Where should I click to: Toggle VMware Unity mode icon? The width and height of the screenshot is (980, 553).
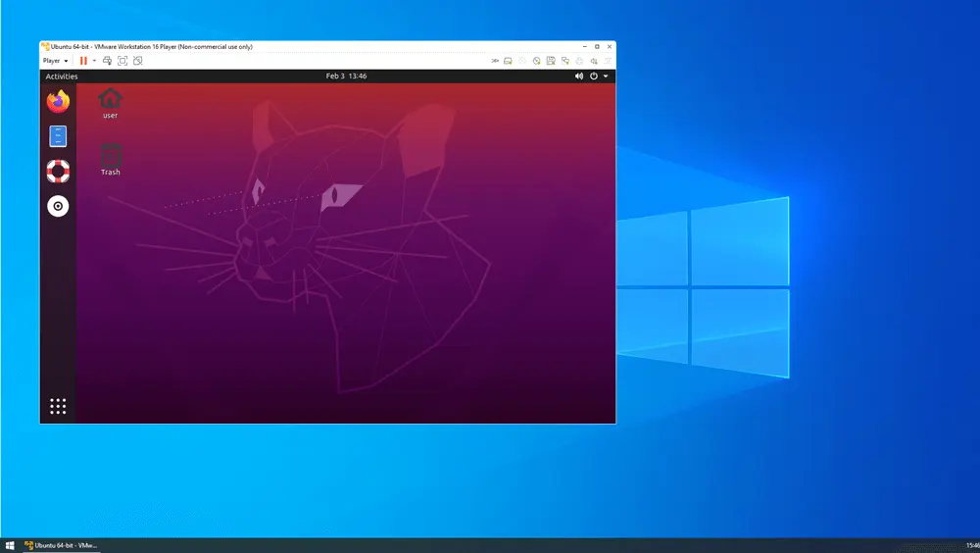click(x=138, y=61)
